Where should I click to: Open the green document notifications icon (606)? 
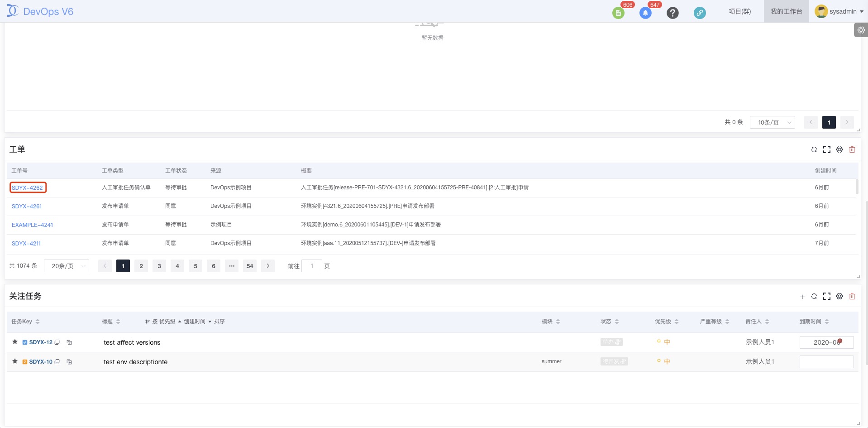pyautogui.click(x=618, y=13)
